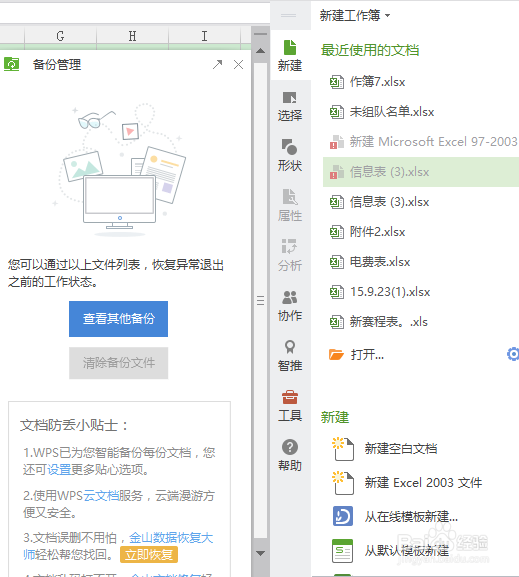This screenshot has width=519, height=577.
Task: Click 打开... to browse files
Action: 367,354
